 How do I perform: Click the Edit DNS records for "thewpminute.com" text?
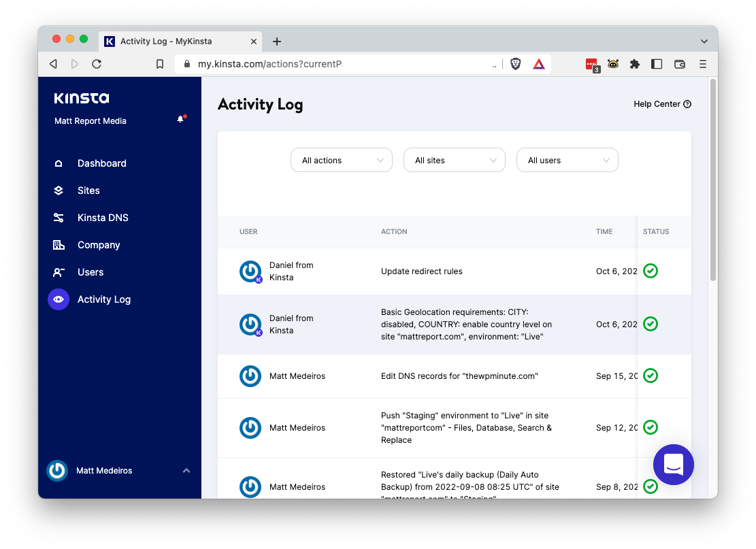[x=459, y=376]
